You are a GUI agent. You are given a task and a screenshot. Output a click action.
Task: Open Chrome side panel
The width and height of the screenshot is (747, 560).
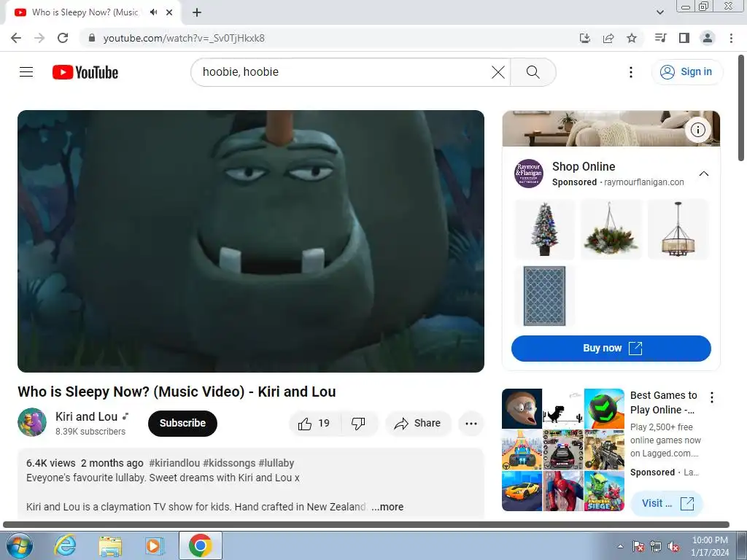coord(684,38)
